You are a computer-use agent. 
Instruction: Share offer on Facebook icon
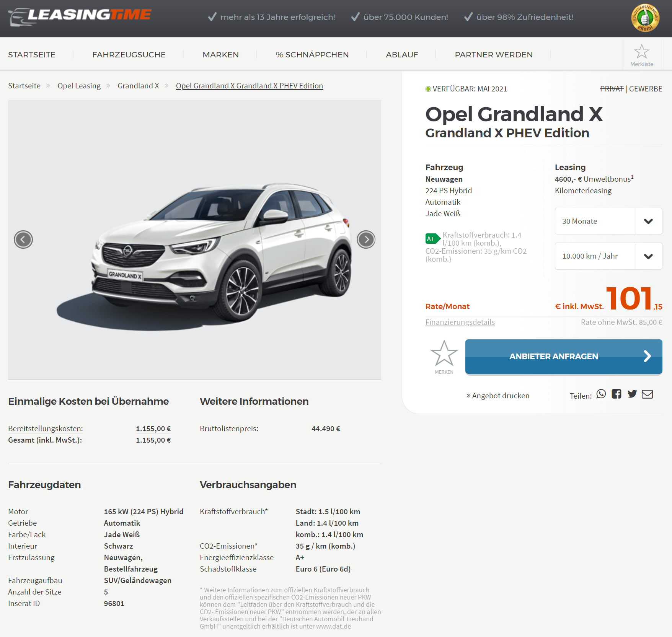(x=617, y=394)
